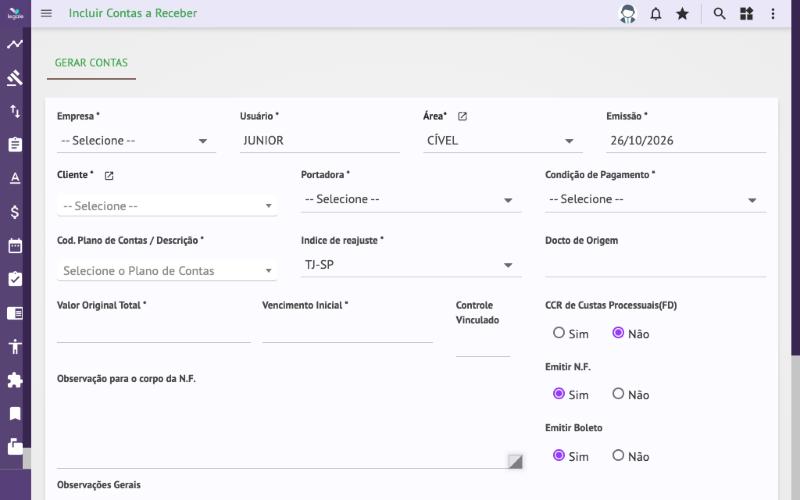Click the favorites star icon
Image resolution: width=800 pixels, height=500 pixels.
click(x=682, y=14)
